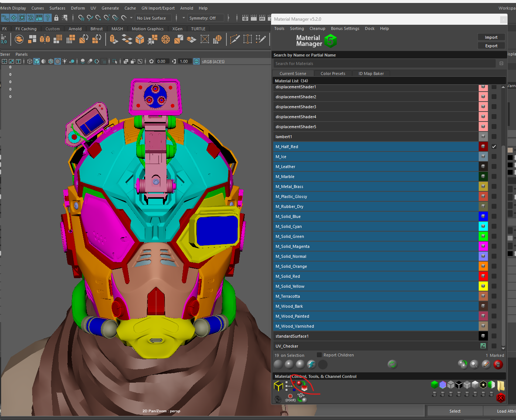Click material list scrollbar down arrow
The image size is (516, 420).
coord(503,348)
